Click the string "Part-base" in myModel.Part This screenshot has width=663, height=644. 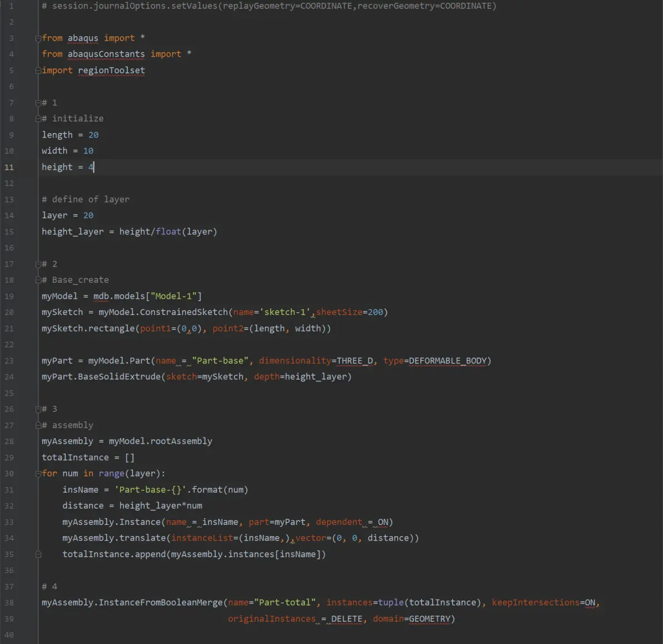coord(220,361)
